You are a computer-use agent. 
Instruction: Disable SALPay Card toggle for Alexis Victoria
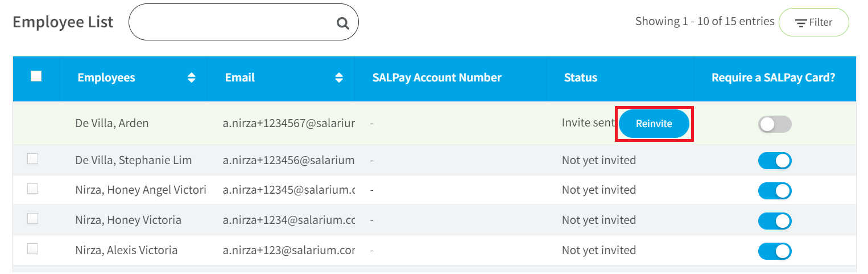tap(775, 251)
